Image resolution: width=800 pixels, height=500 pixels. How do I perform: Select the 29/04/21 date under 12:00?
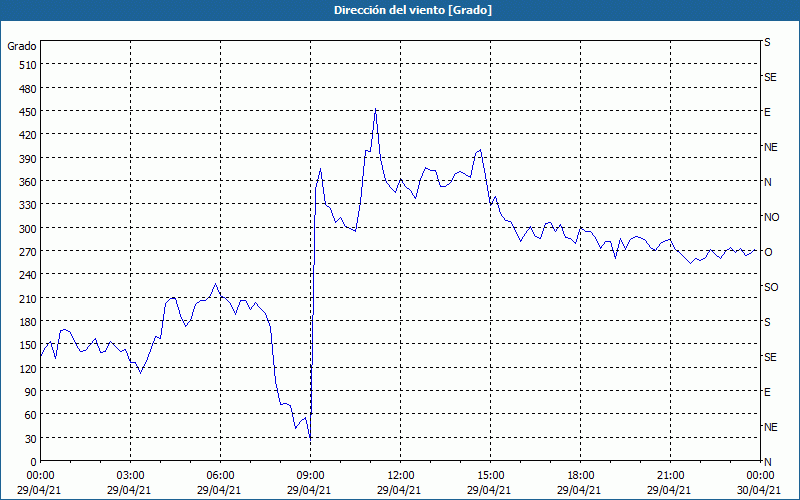coord(399,490)
